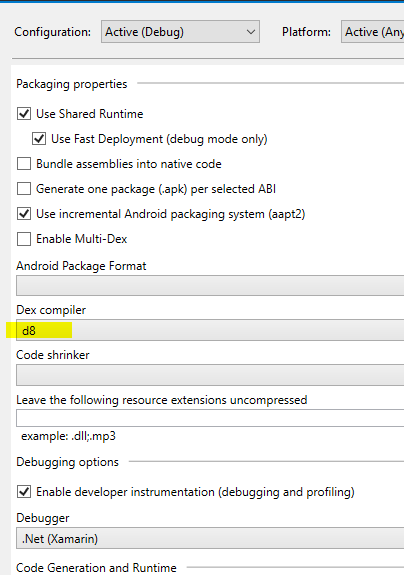Click the Packaging properties section heading
The height and width of the screenshot is (575, 404).
(72, 84)
